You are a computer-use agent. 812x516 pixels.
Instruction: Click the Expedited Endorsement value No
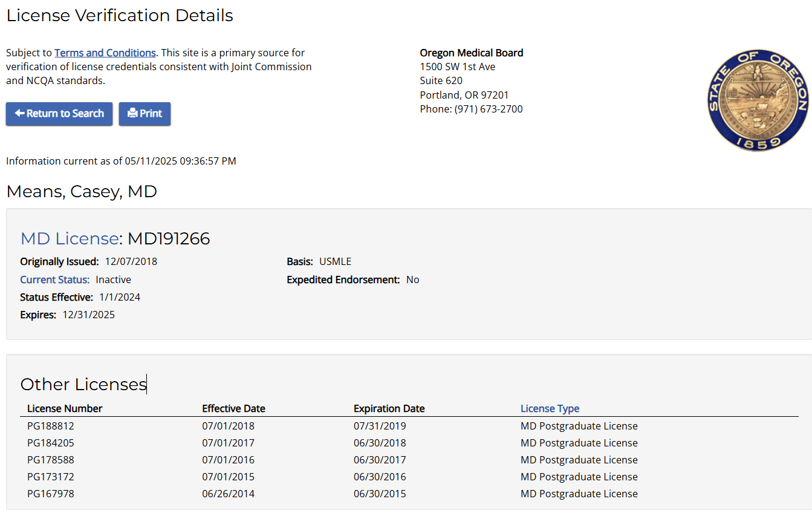click(x=413, y=279)
